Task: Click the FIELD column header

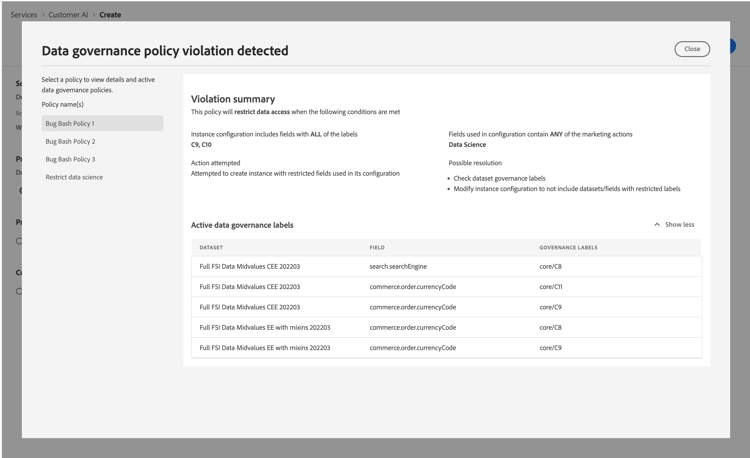Action: tap(377, 248)
